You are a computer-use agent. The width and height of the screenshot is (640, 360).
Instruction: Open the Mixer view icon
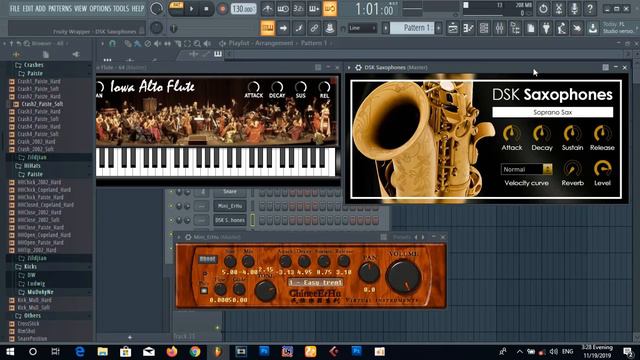pyautogui.click(x=499, y=28)
